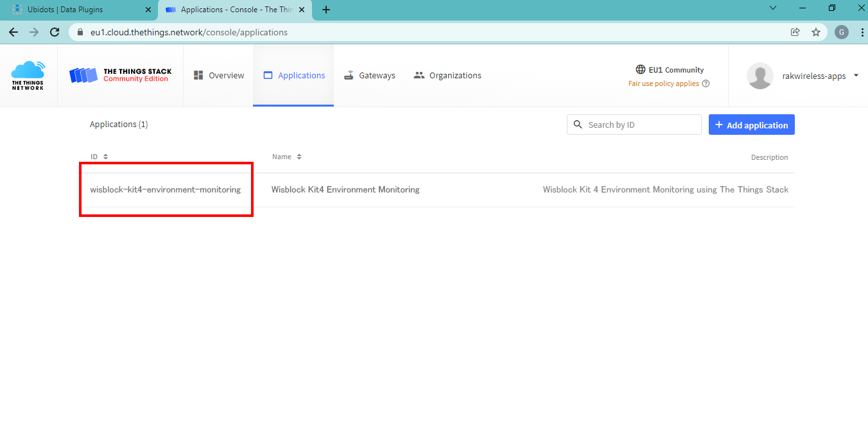Click the user profile avatar picture

click(x=759, y=76)
